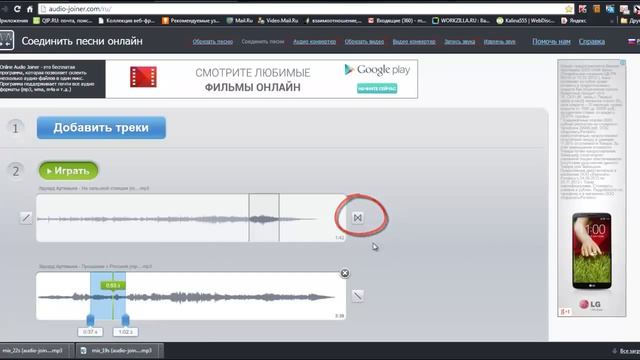
Task: Open the WORKZILLA.RU bookmark
Action: point(461,20)
